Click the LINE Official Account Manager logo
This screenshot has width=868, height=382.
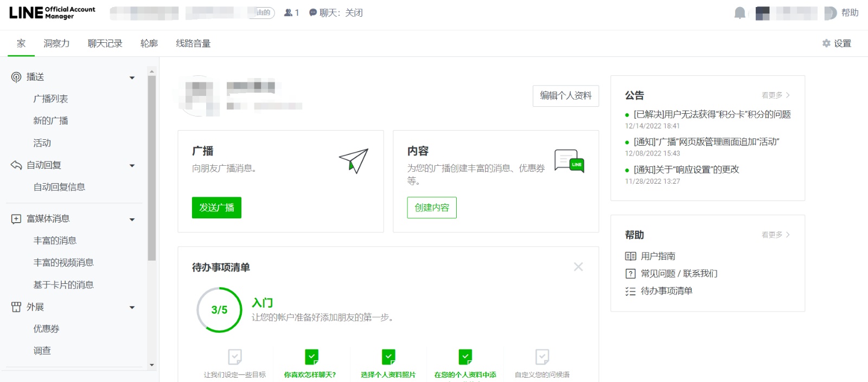point(52,13)
